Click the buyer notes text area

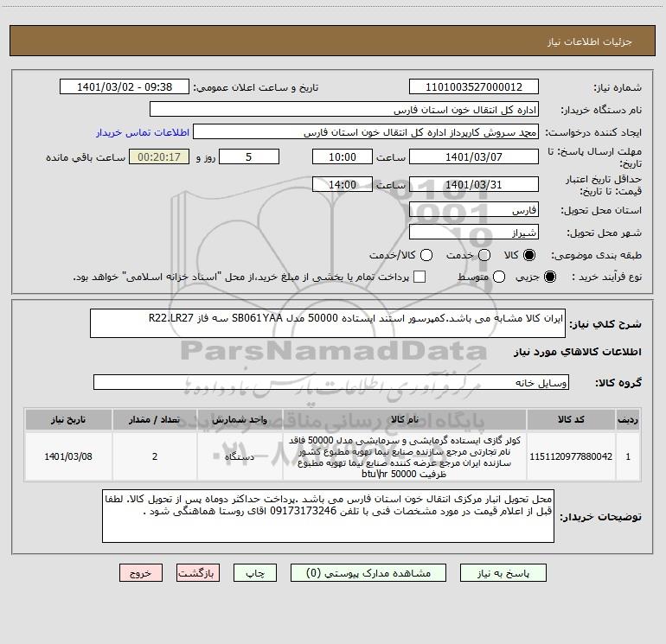click(x=328, y=516)
